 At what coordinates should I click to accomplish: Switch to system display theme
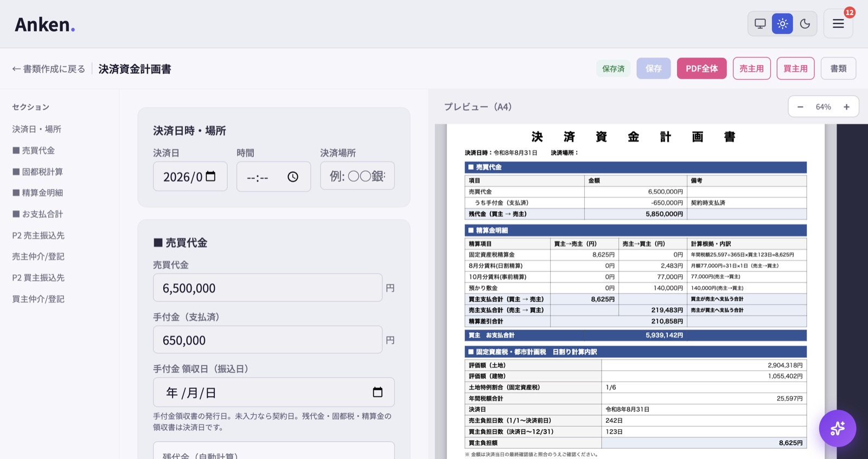(760, 24)
